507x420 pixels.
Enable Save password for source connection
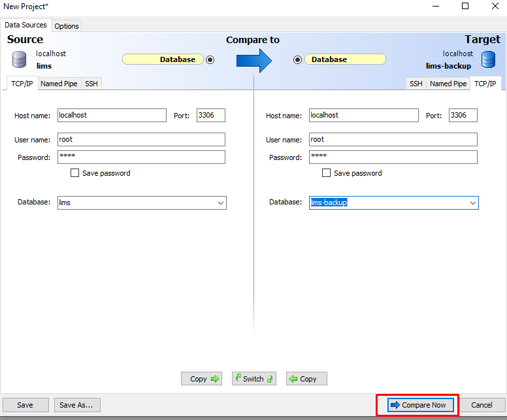point(75,173)
